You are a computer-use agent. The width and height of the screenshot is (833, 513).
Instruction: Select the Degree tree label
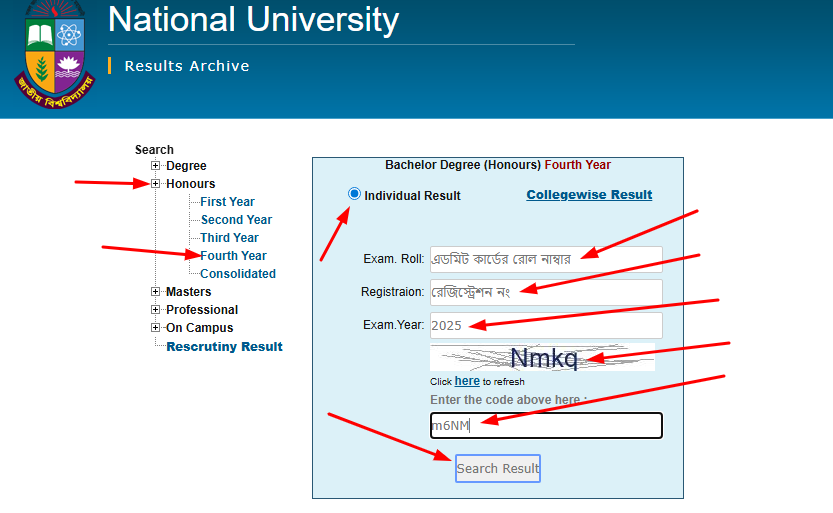[x=186, y=166]
